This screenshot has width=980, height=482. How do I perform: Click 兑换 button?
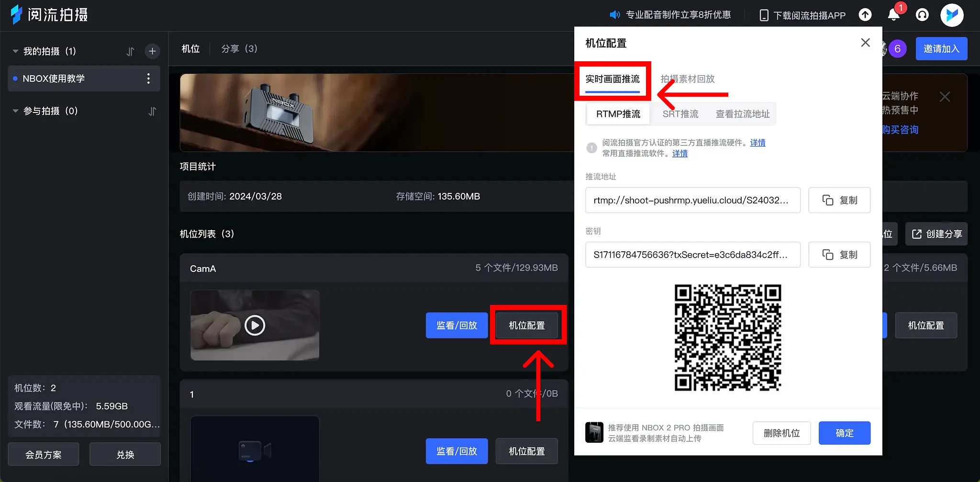[125, 454]
